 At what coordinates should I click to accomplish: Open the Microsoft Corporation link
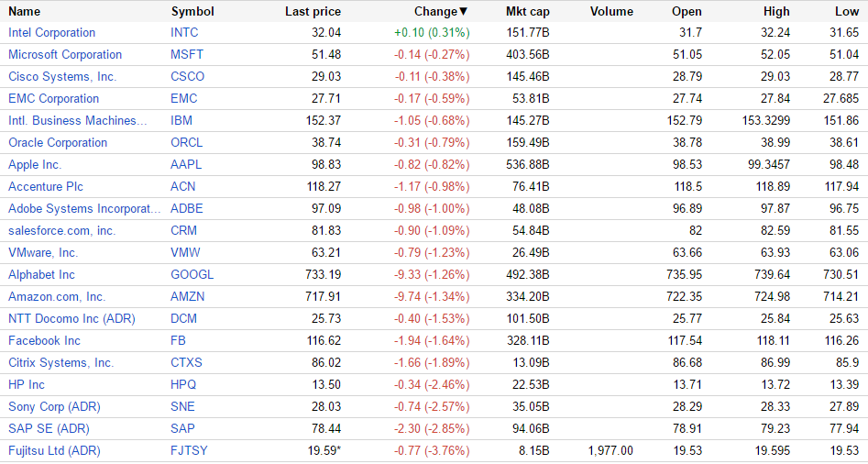coord(65,54)
